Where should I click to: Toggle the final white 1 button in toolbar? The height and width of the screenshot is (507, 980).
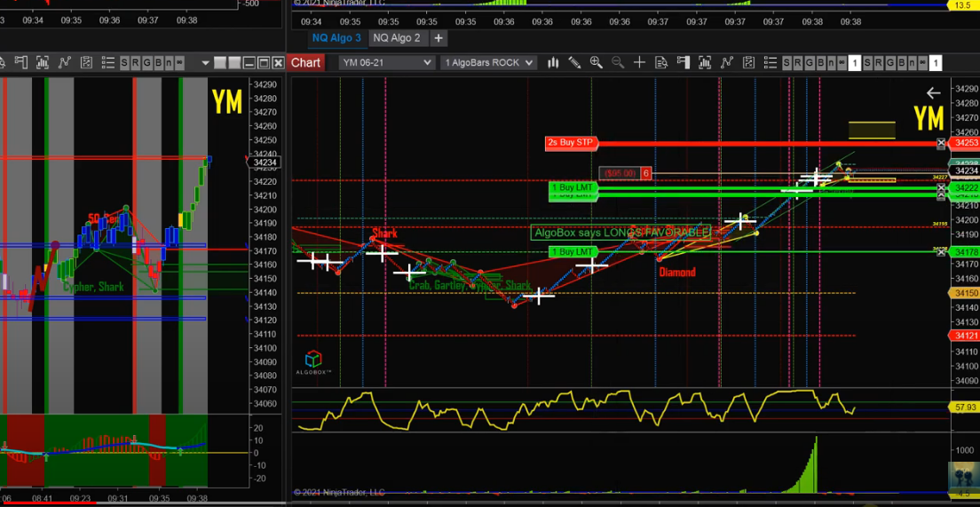(936, 62)
